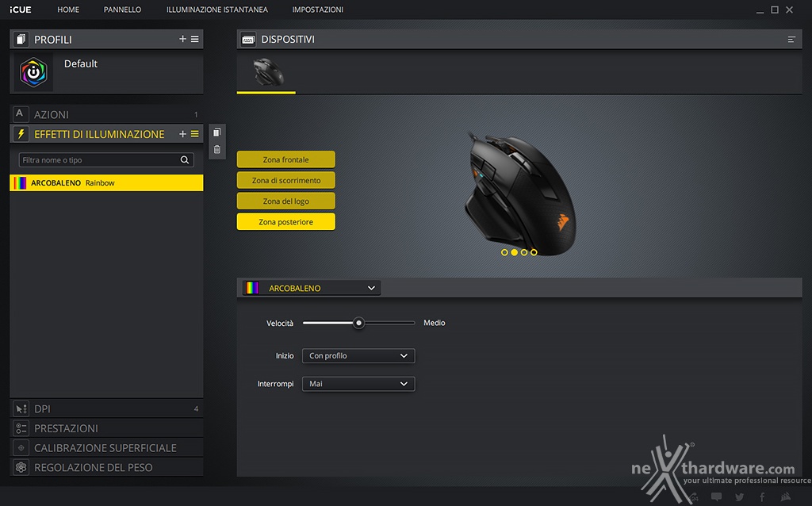Click the weight adjustment icon
This screenshot has width=812, height=506.
point(21,467)
